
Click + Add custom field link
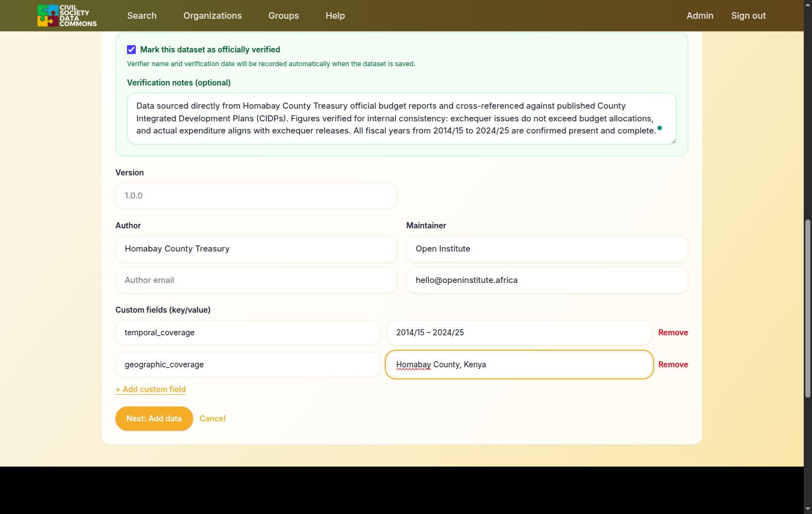[151, 389]
